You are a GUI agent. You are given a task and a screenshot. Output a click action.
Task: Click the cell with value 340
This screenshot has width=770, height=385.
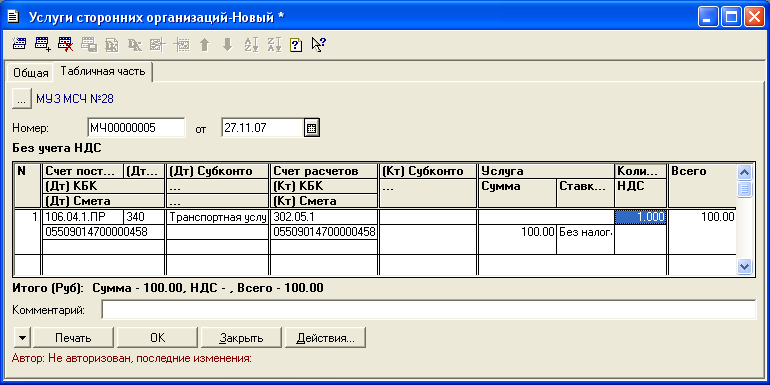(x=144, y=217)
